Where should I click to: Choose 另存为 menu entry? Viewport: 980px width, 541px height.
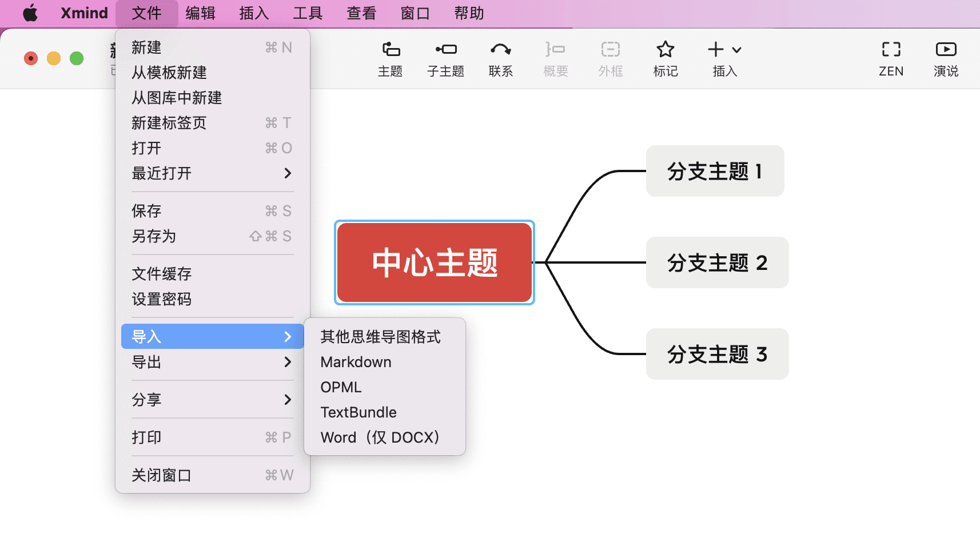coord(212,236)
